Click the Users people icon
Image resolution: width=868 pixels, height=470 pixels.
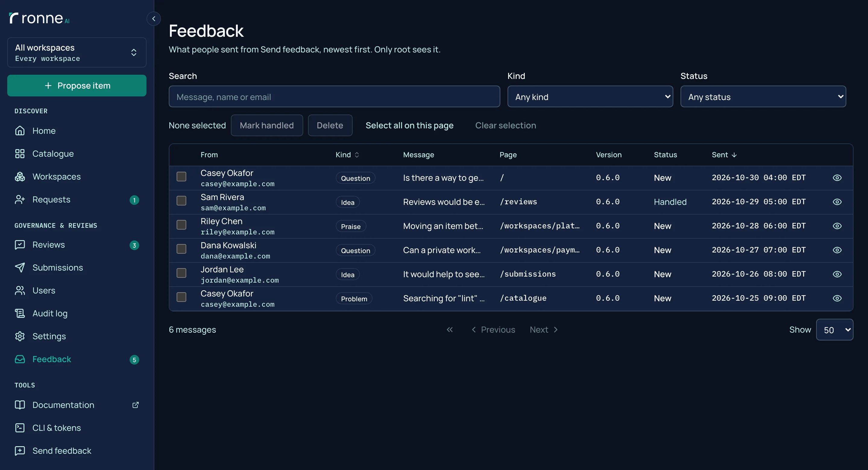click(20, 290)
